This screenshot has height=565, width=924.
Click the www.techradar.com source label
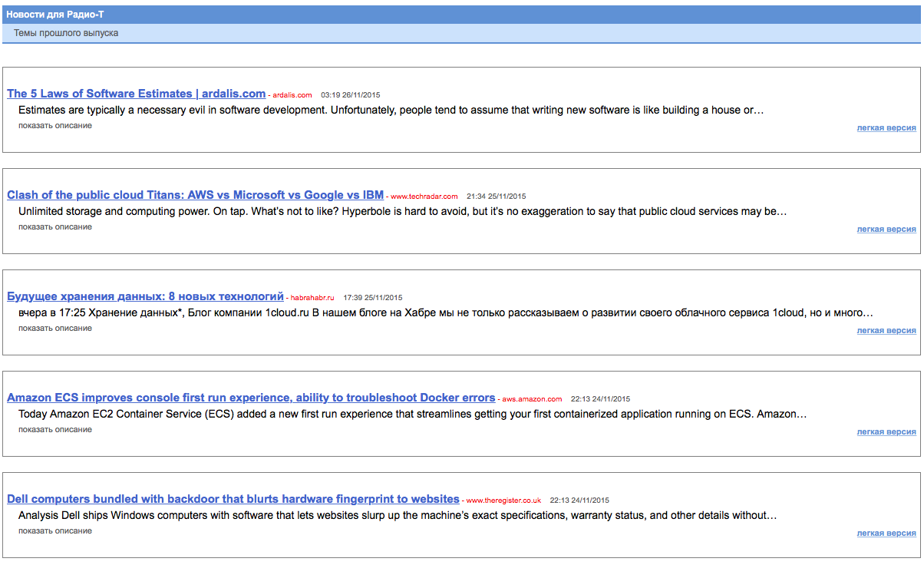tap(424, 197)
